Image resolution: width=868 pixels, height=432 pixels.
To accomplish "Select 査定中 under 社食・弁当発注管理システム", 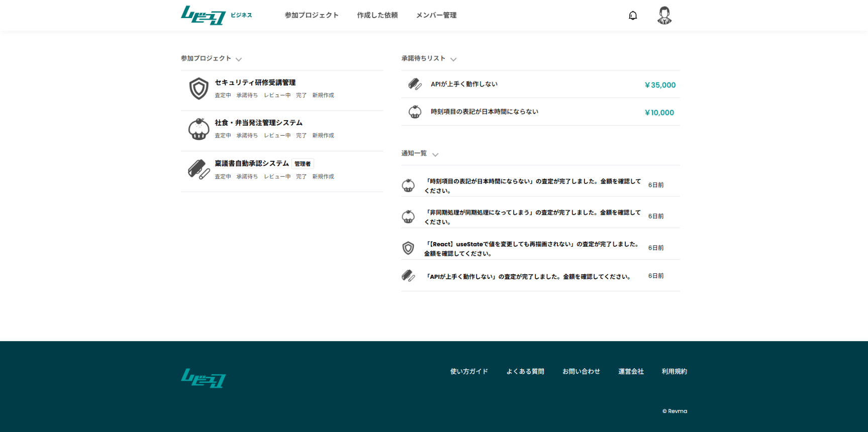I will coord(223,136).
